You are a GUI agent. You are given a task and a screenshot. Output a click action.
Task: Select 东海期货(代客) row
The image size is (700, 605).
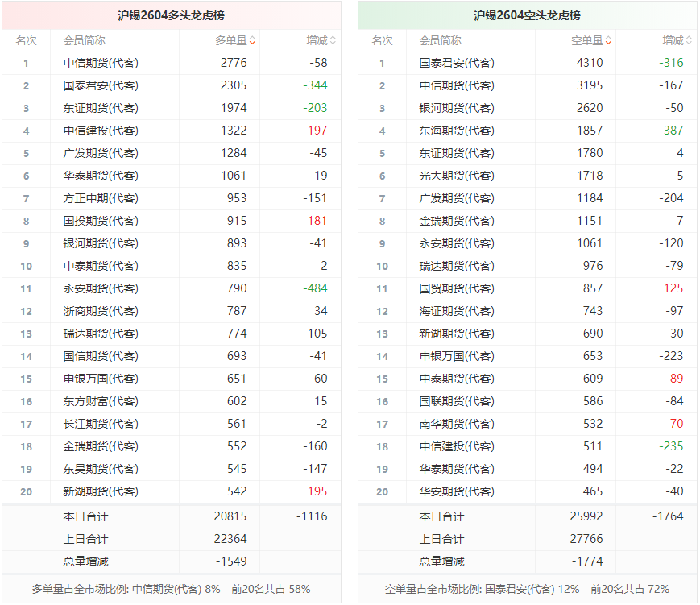[528, 131]
